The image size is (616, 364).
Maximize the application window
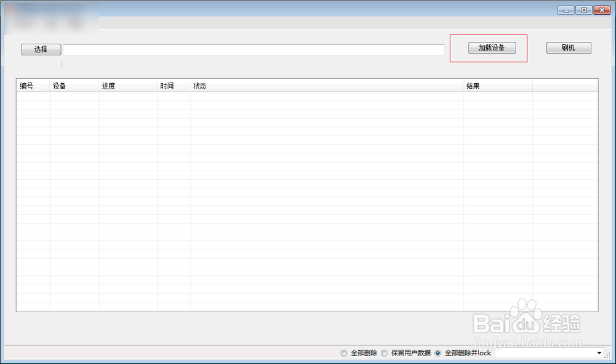[x=584, y=10]
